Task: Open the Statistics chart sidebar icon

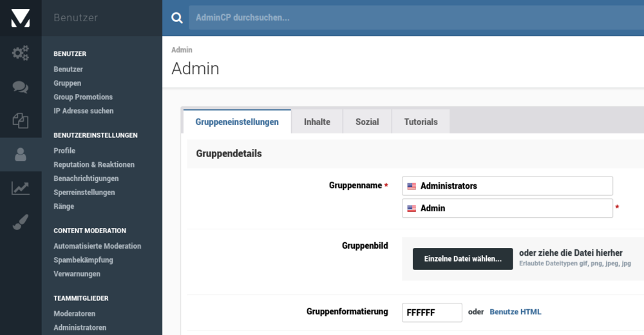Action: pyautogui.click(x=21, y=188)
